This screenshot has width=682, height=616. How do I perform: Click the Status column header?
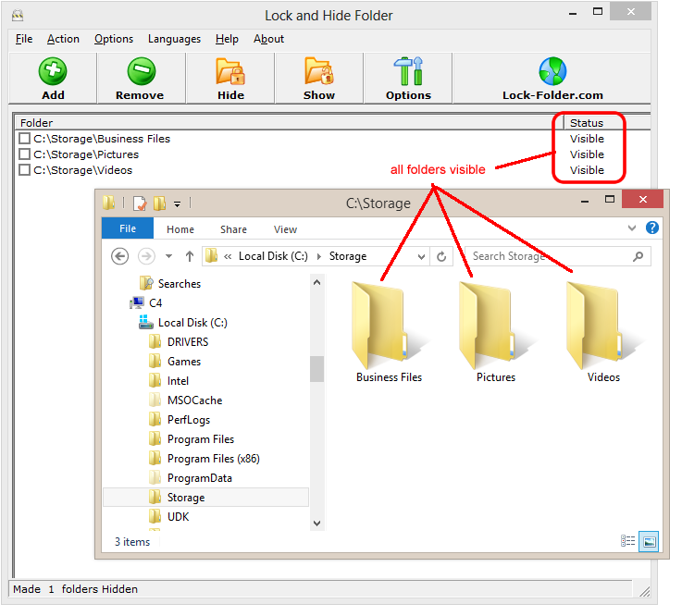(607, 123)
